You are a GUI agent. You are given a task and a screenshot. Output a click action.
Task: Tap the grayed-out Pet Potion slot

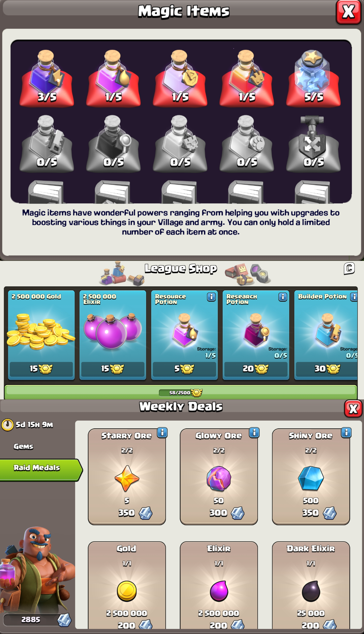pyautogui.click(x=247, y=143)
